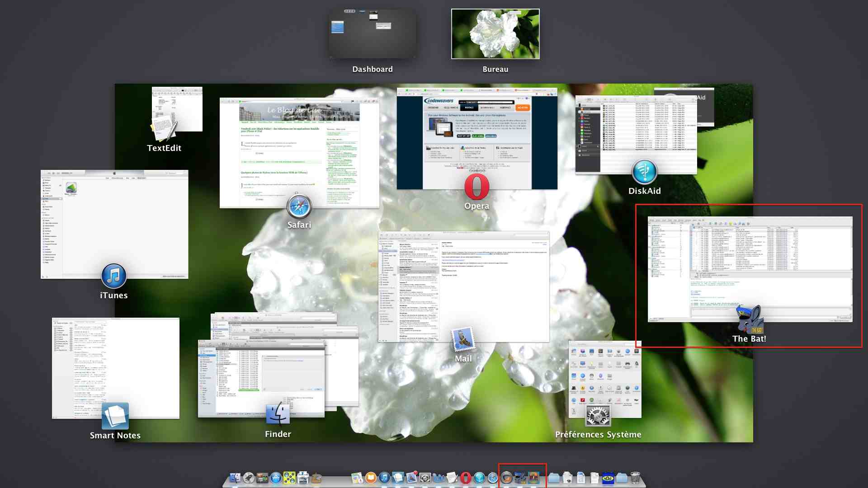Click the Safari compass icon in Dock

click(x=493, y=478)
